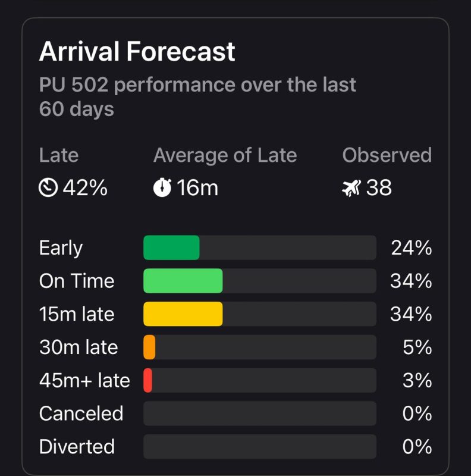Image resolution: width=471 pixels, height=476 pixels.
Task: Tap the 5% value for 30m late
Action: pyautogui.click(x=417, y=347)
